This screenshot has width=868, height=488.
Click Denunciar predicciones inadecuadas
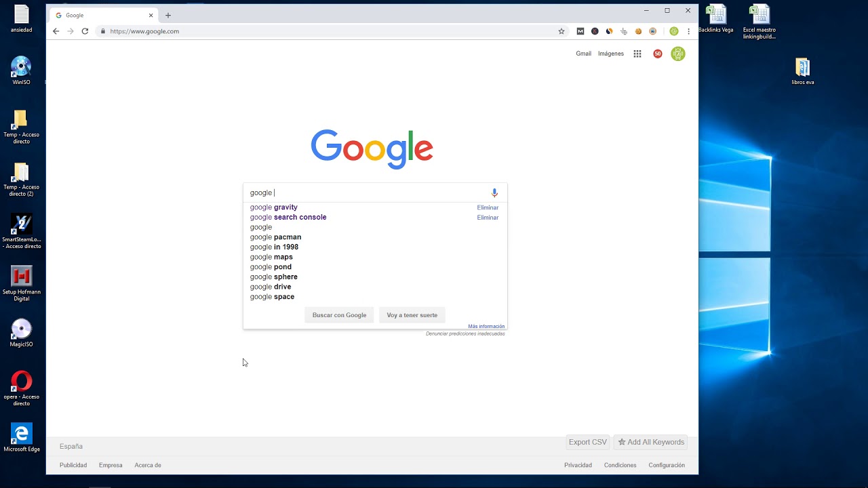point(465,333)
